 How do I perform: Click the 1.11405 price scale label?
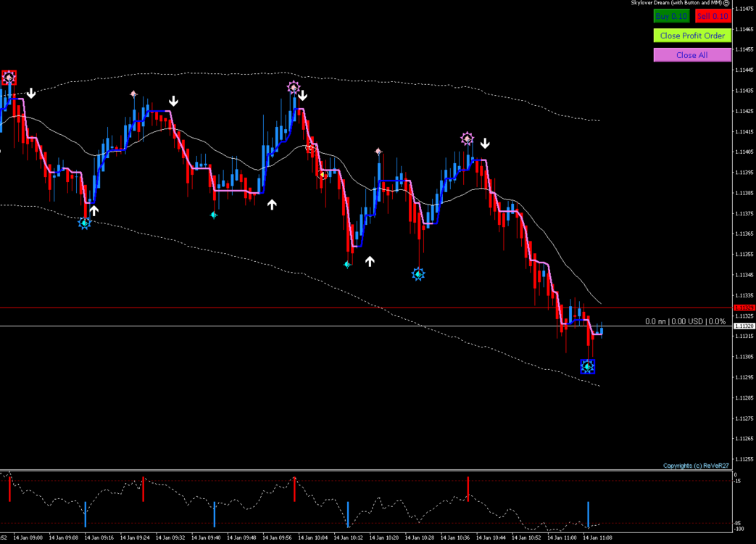pyautogui.click(x=744, y=152)
